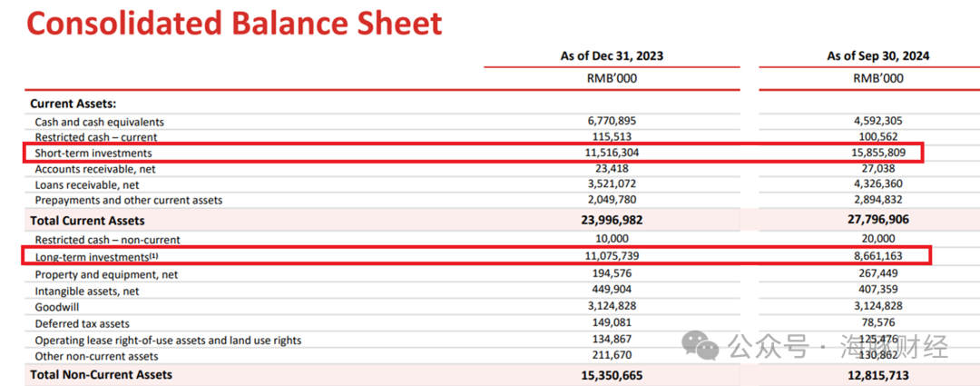Click the value 6,770,895
The width and height of the screenshot is (980, 386).
(612, 121)
